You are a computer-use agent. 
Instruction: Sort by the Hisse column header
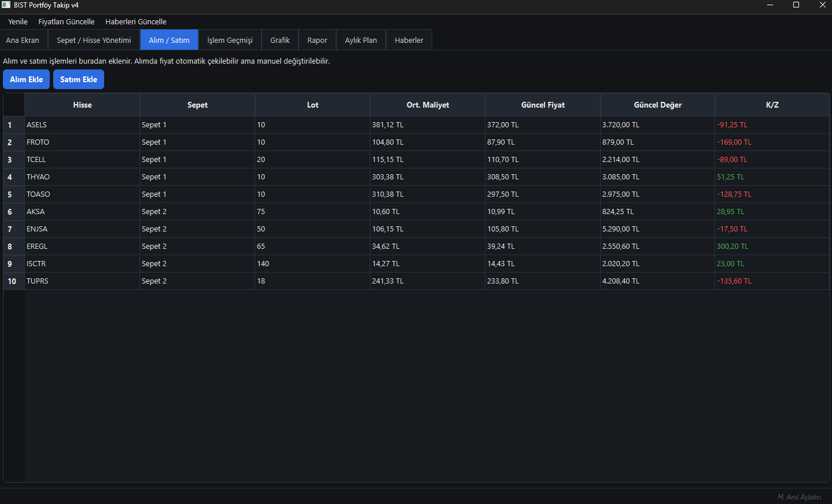click(x=82, y=105)
